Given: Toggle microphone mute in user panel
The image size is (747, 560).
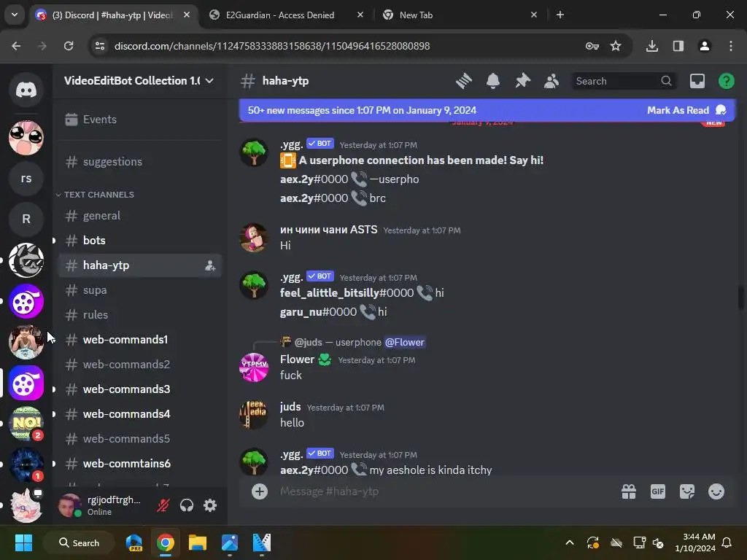Looking at the screenshot, I should (x=163, y=505).
